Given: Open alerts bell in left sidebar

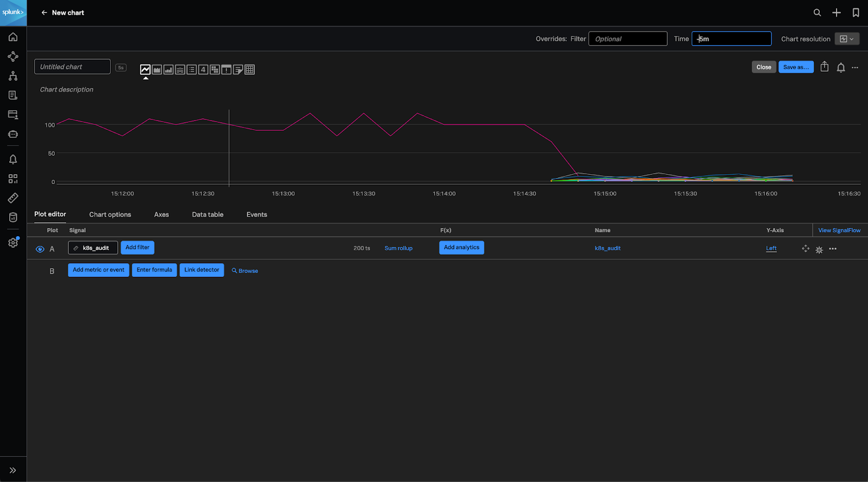Looking at the screenshot, I should click(x=13, y=159).
